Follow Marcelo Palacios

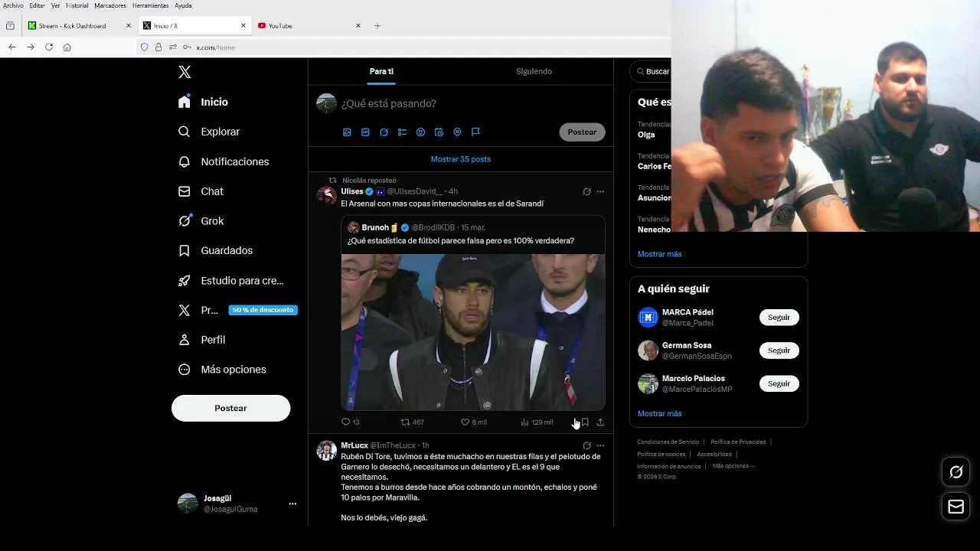coord(779,383)
